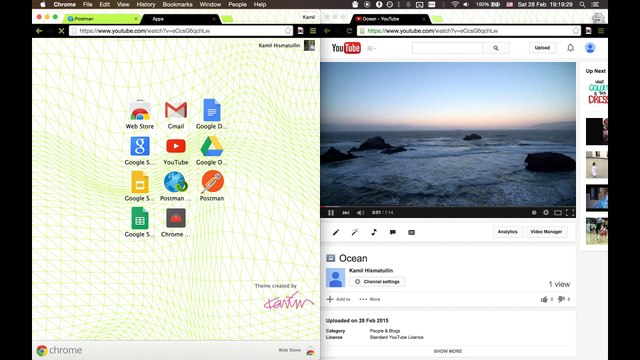Screen dimensions: 640x360
Task: Open the video player settings gear
Action: pyautogui.click(x=546, y=212)
